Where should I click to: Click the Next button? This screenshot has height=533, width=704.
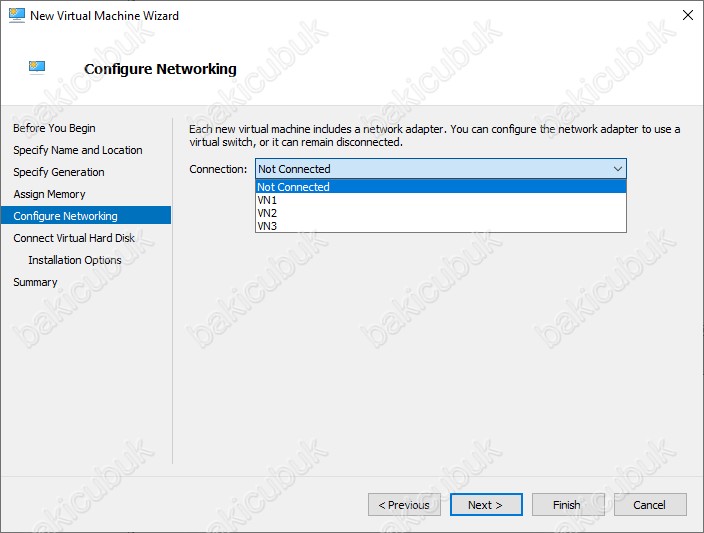[x=486, y=505]
